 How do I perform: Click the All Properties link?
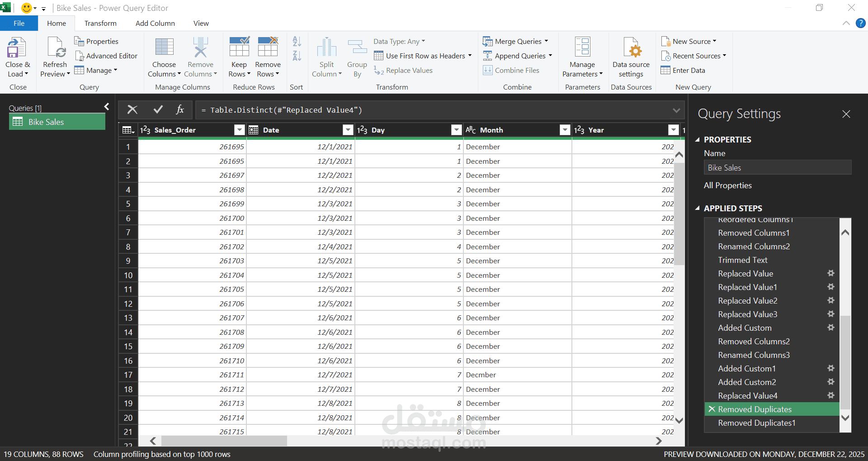pyautogui.click(x=728, y=185)
